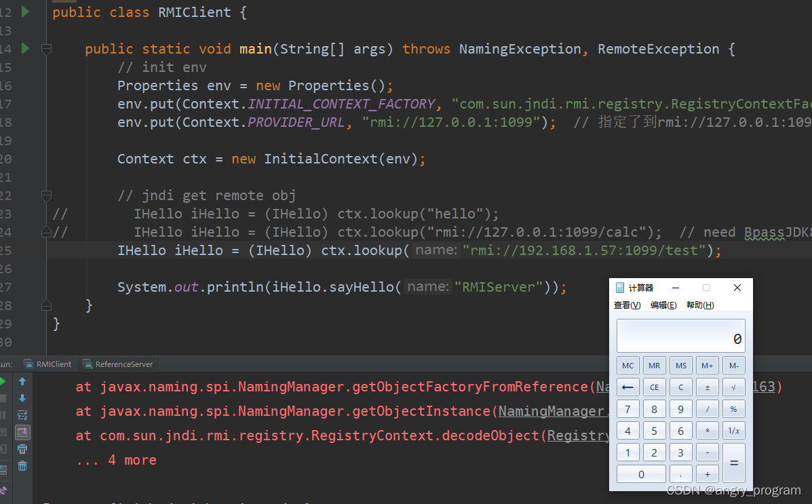
Task: Navigate up the stack trace
Action: [22, 382]
